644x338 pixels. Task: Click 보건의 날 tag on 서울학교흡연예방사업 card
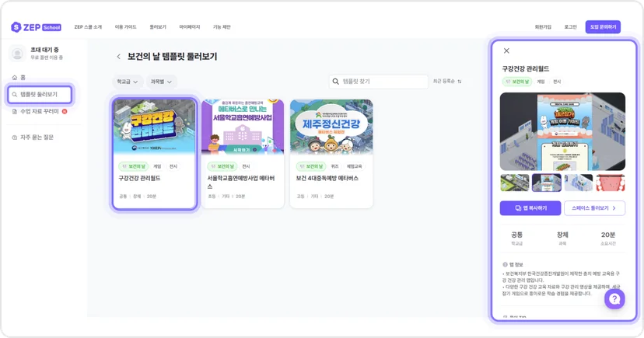[222, 166]
